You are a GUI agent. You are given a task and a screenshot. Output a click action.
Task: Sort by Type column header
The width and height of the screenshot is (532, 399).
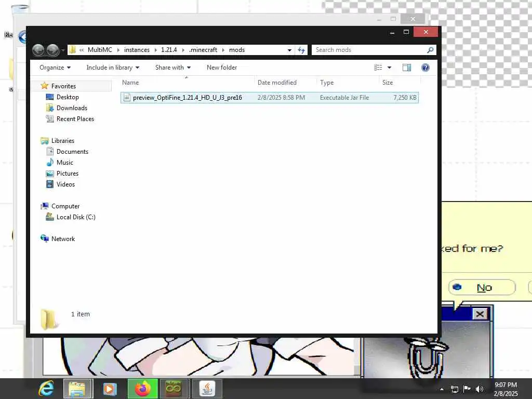pyautogui.click(x=348, y=83)
